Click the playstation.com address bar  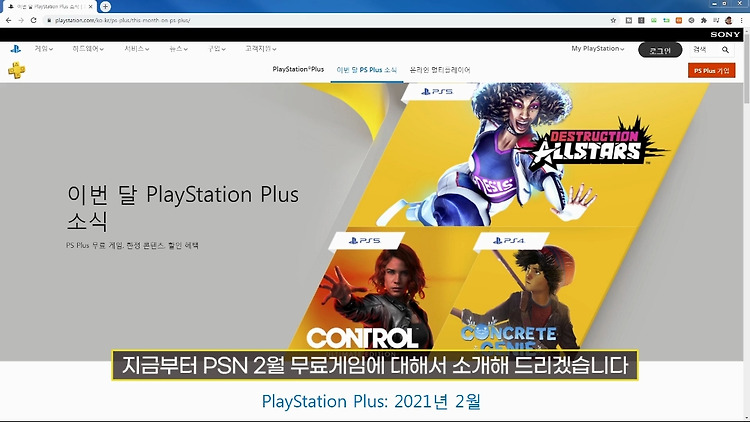coord(325,20)
